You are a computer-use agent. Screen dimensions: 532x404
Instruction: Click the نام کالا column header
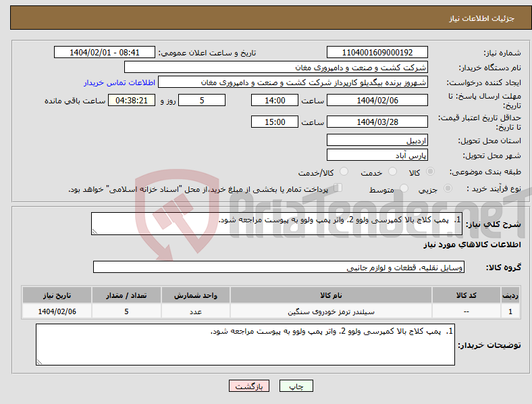tap(331, 295)
